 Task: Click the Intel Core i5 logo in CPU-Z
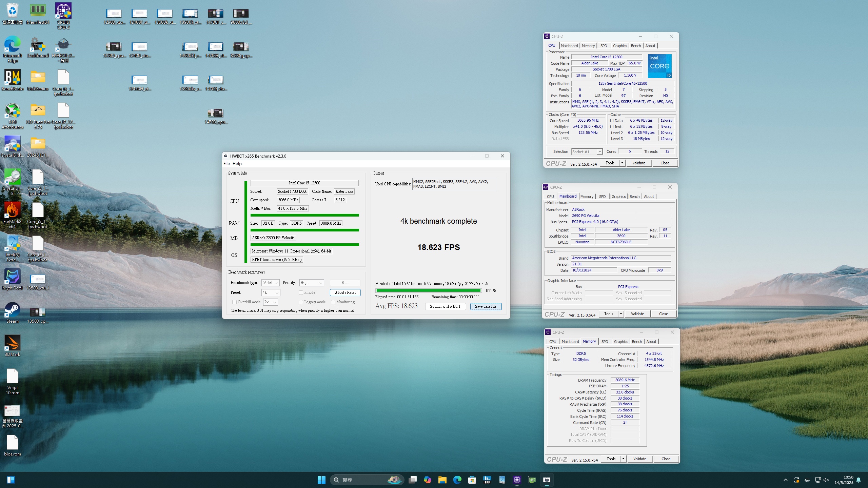click(659, 66)
